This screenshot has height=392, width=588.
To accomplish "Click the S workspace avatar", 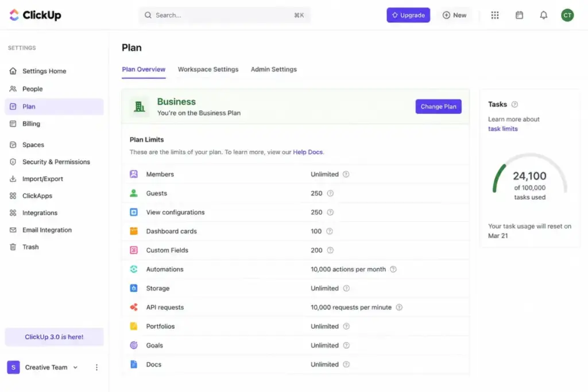I will tap(14, 367).
